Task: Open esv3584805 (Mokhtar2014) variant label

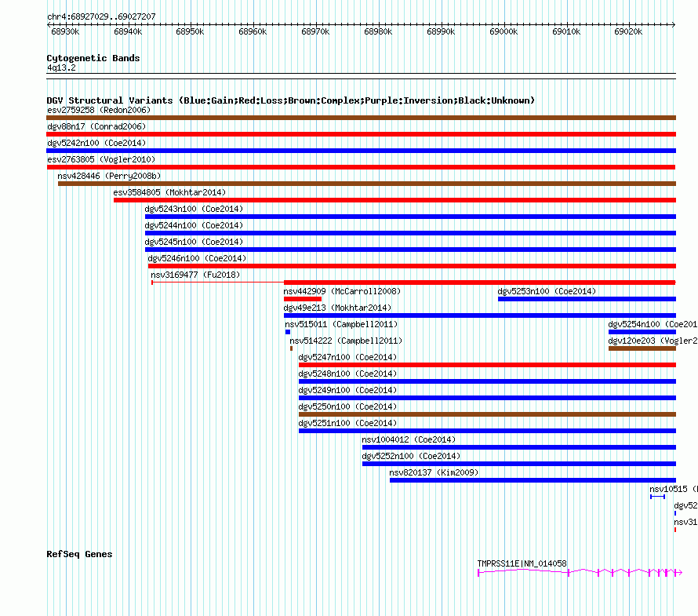Action: click(169, 192)
